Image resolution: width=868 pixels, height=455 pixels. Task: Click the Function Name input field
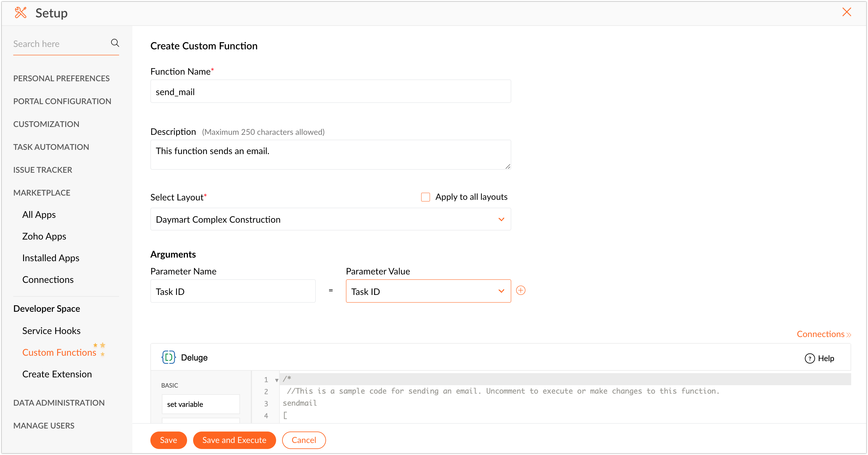[x=330, y=92]
